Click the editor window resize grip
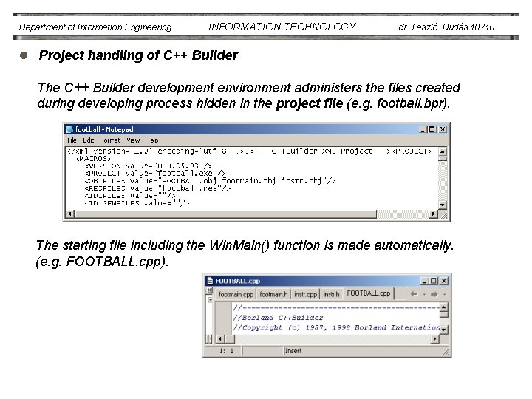The height and width of the screenshot is (399, 532). pyautogui.click(x=446, y=352)
